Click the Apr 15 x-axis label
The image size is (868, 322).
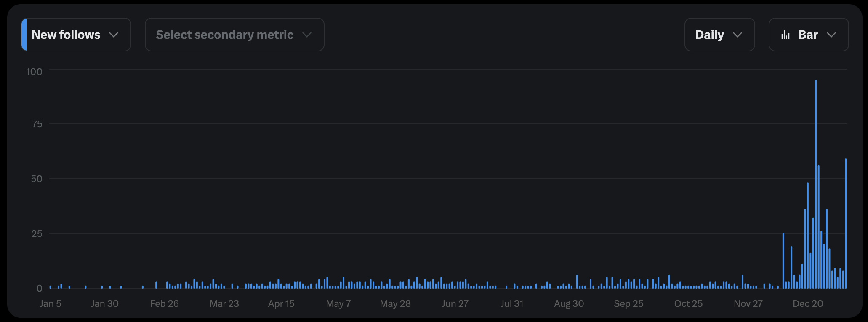(281, 303)
